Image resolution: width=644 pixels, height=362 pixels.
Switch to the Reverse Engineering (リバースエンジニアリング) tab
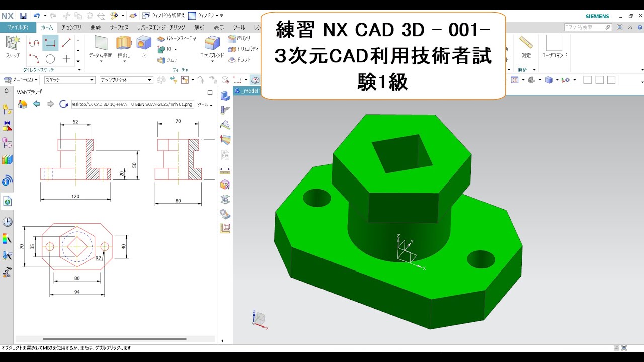[x=161, y=27]
